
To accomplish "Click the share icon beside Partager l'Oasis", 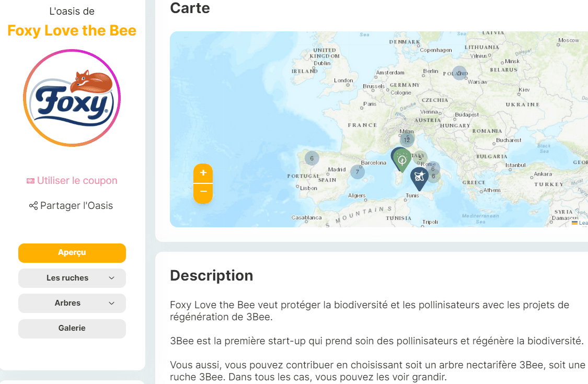I will [x=33, y=205].
